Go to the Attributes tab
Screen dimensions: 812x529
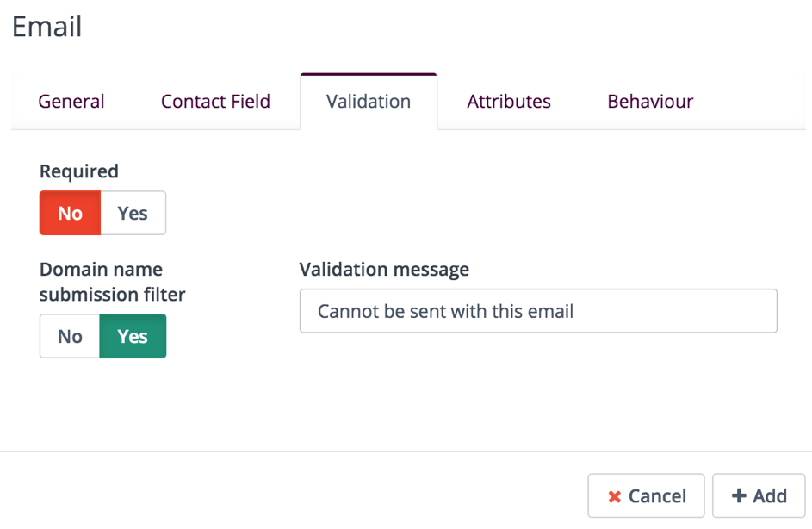point(509,102)
